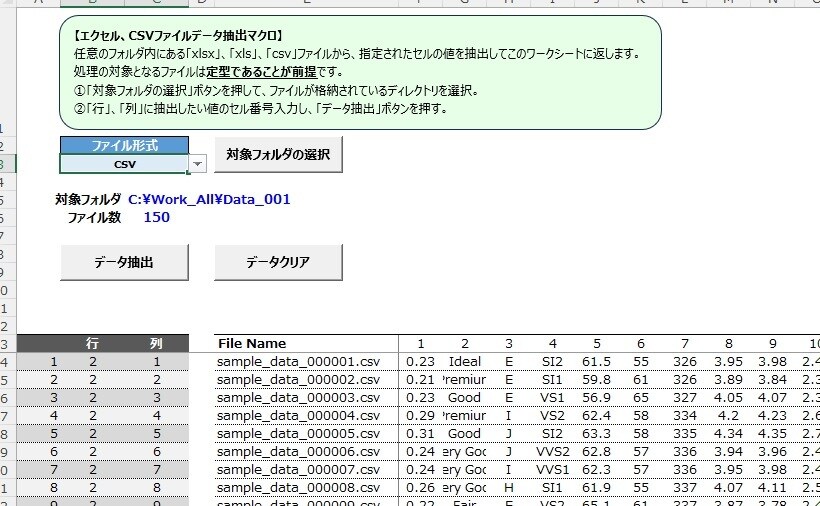The image size is (820, 506).
Task: Select value 334 in sample_data_000004 row
Action: 685,416
